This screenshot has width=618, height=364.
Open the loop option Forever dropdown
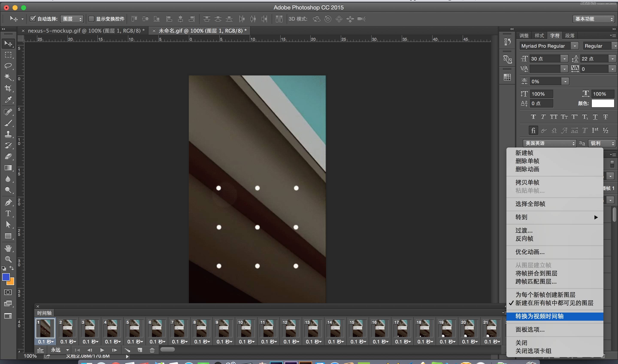pyautogui.click(x=60, y=350)
